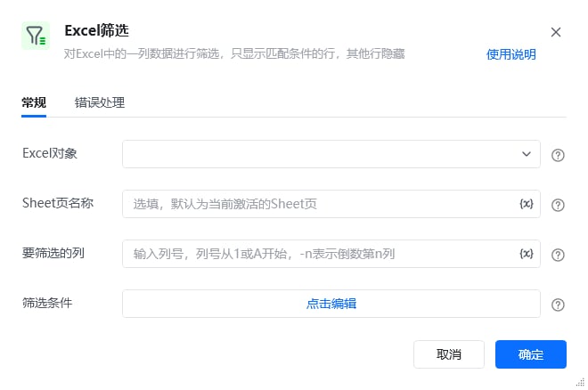Show help for Excel对象 field
The width and height of the screenshot is (588, 390).
point(558,155)
